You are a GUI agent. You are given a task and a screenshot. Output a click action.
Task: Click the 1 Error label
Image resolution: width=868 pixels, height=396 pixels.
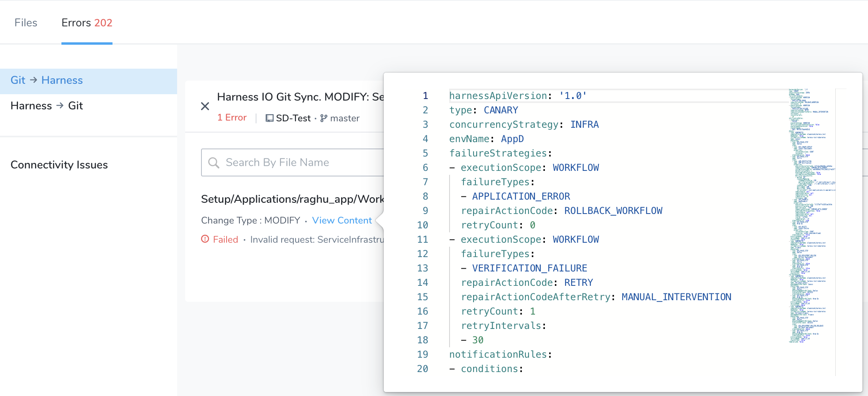coord(232,117)
